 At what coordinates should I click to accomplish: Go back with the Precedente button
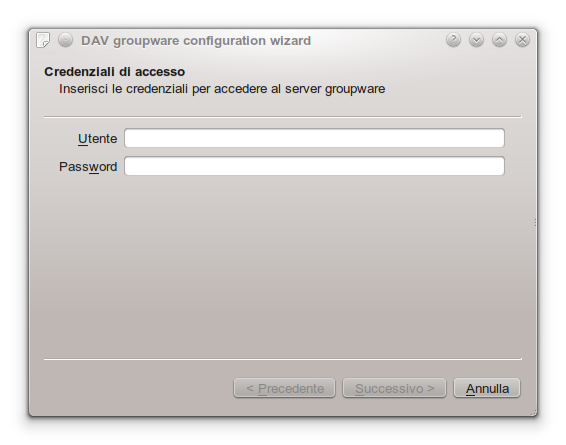284,388
